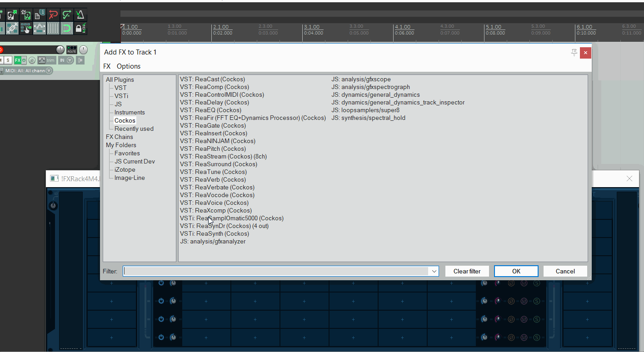Toggle snap using the green magnet icon

click(x=67, y=28)
